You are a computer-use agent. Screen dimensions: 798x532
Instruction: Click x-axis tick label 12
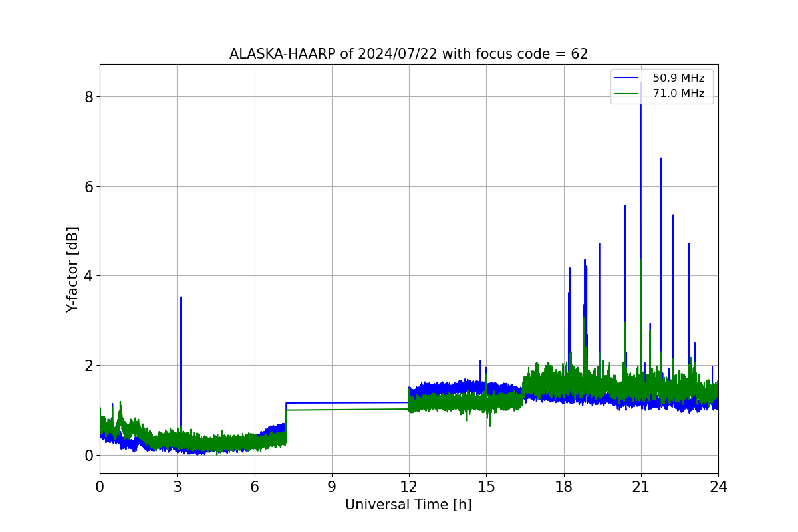point(409,486)
